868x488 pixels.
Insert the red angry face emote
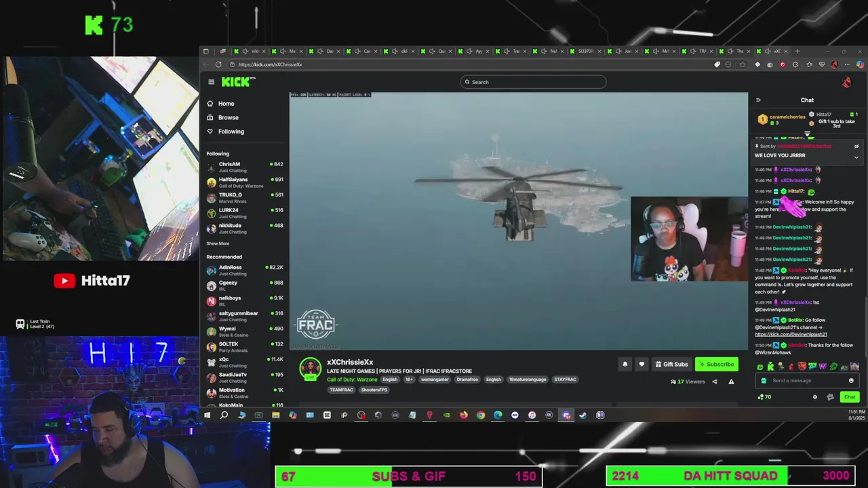(x=802, y=367)
